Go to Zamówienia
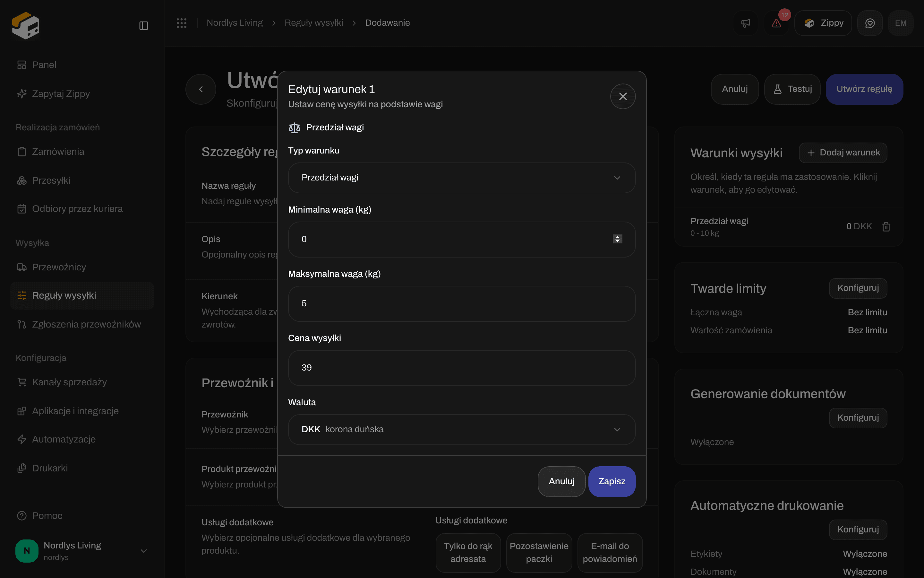This screenshot has width=924, height=578. [x=82, y=151]
